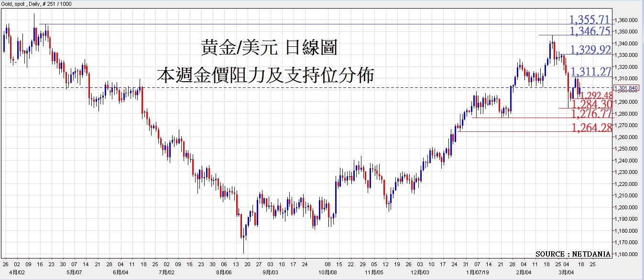Select the 1,284.30 support level label
The image size is (644, 280).
click(591, 104)
